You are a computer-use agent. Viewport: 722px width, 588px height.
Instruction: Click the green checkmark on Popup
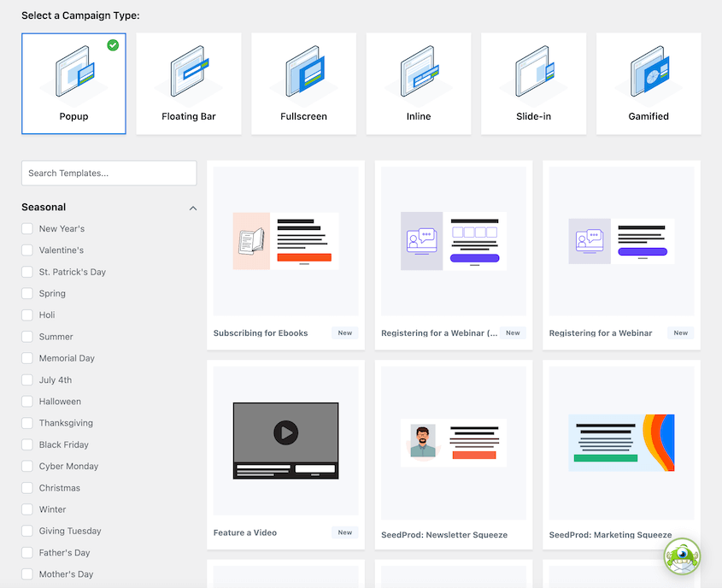[112, 45]
